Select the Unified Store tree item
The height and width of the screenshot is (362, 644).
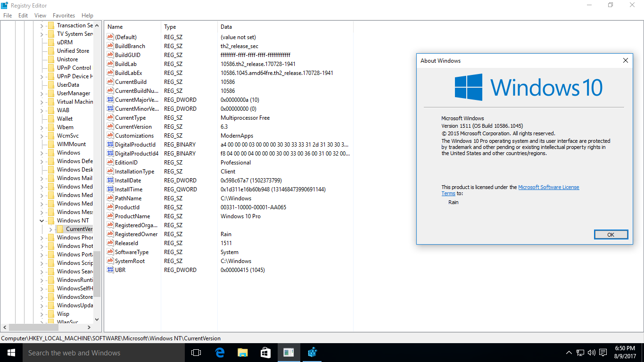pos(73,51)
